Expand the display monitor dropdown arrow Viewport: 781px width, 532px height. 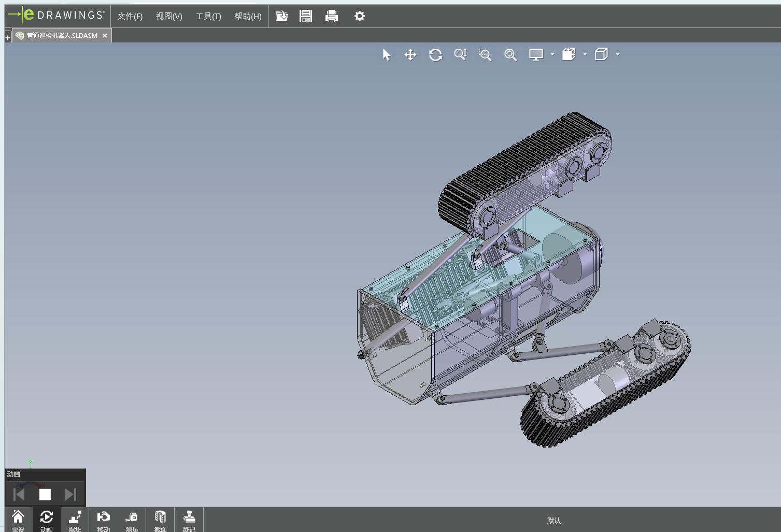click(552, 54)
